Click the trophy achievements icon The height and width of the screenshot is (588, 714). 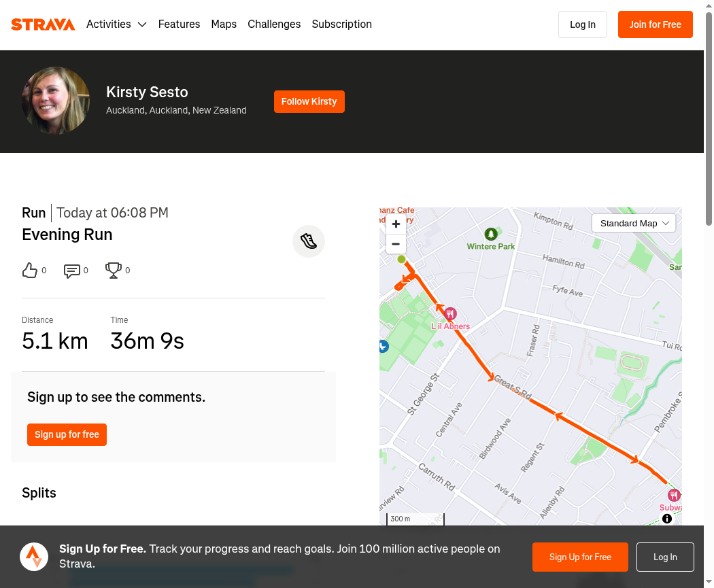(114, 271)
